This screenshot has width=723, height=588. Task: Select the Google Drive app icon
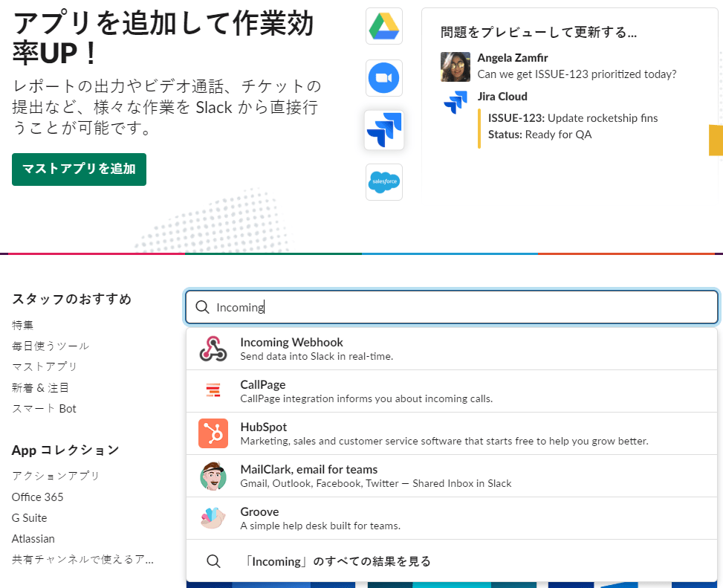pyautogui.click(x=383, y=26)
